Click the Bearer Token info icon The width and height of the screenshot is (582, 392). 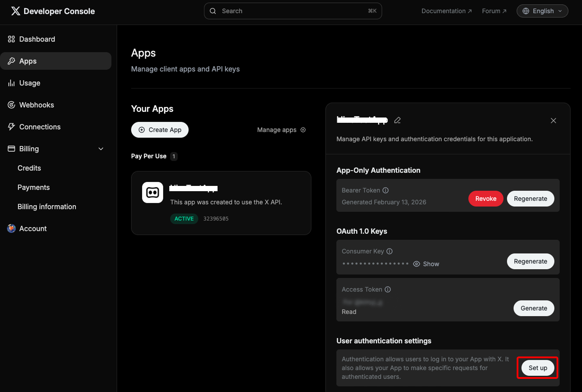click(x=386, y=190)
